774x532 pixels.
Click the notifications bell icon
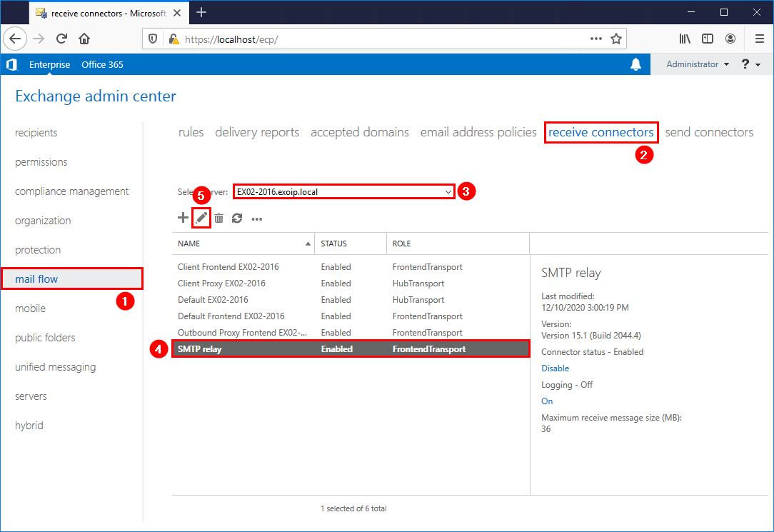pyautogui.click(x=635, y=64)
